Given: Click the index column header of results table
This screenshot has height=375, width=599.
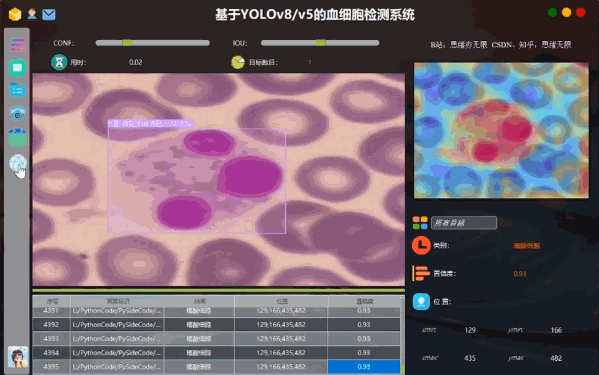Looking at the screenshot, I should pyautogui.click(x=51, y=301).
